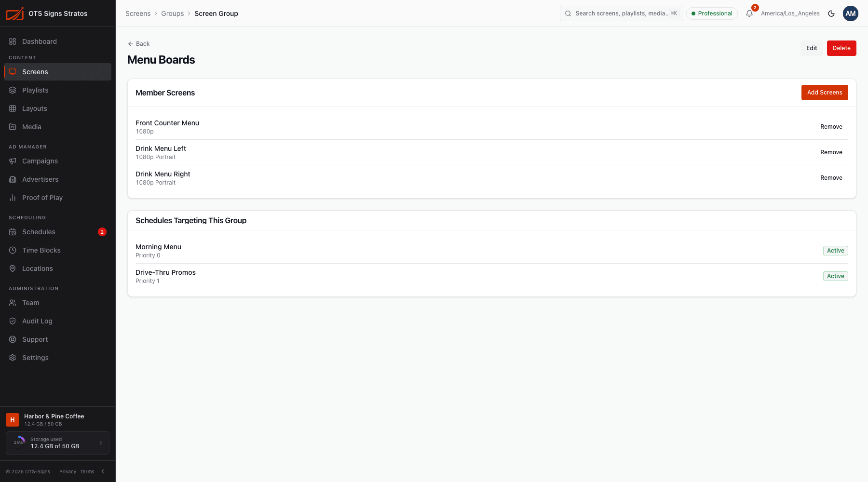
Task: Collapse the sidebar with the chevron
Action: 103,471
